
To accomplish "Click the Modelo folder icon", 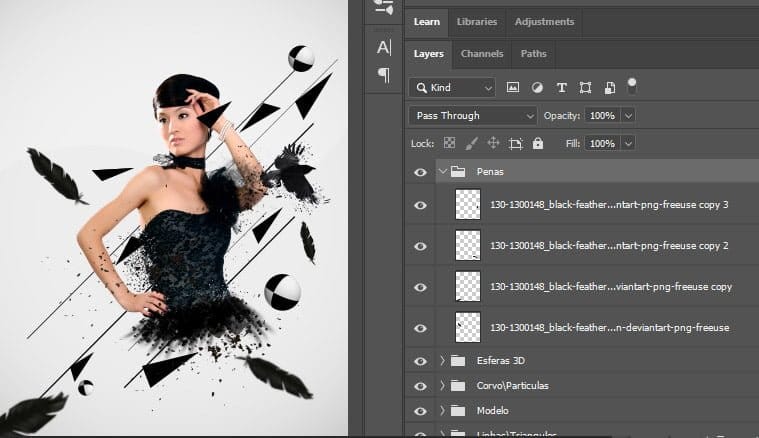I will tap(458, 411).
